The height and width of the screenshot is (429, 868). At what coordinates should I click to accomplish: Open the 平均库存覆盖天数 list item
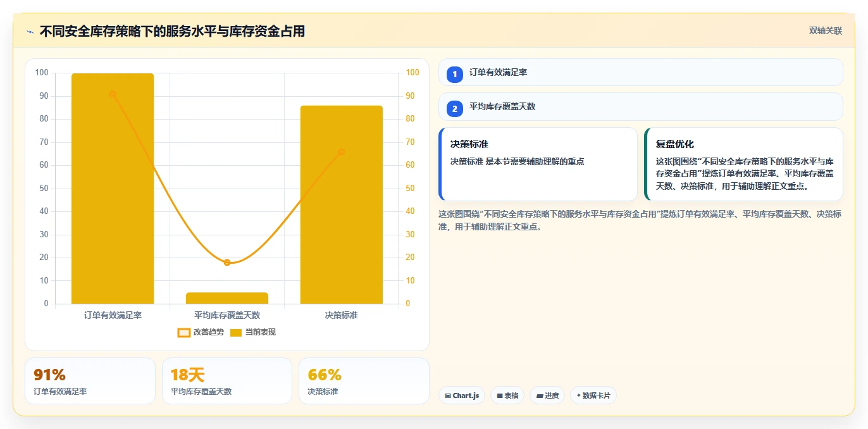point(641,106)
